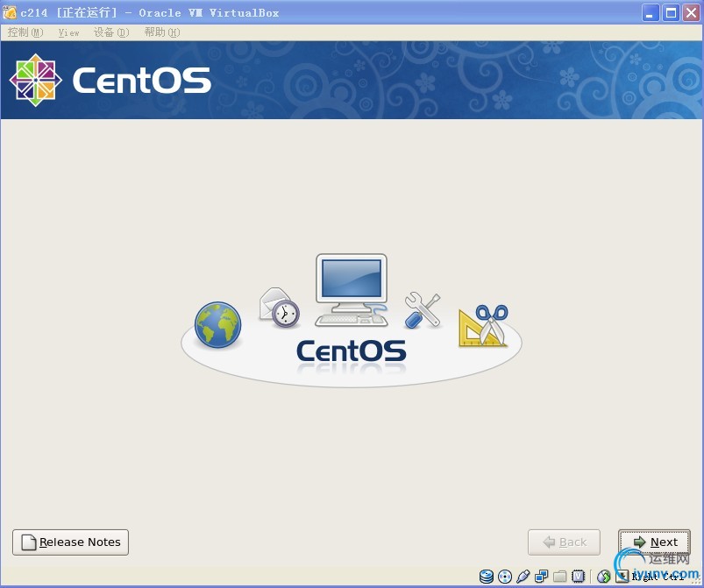
Task: Open the 设备(D) menu
Action: point(111,32)
